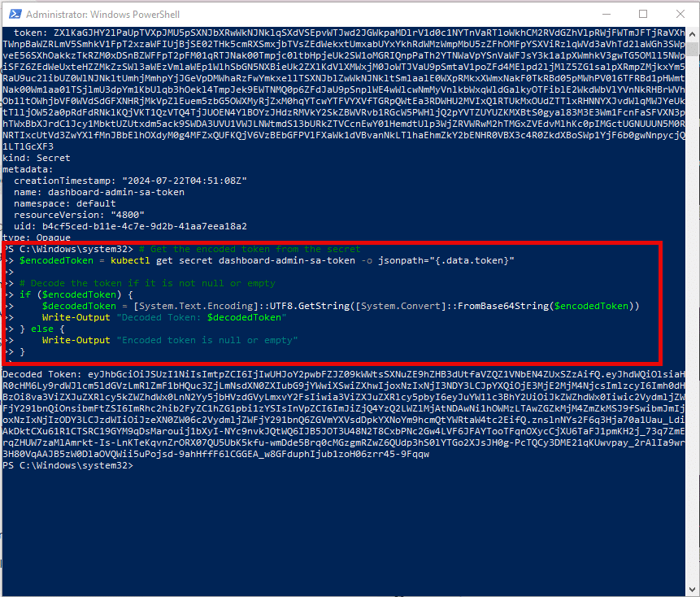
Task: Click the string "Encoded token is null or empty"
Action: 207,340
